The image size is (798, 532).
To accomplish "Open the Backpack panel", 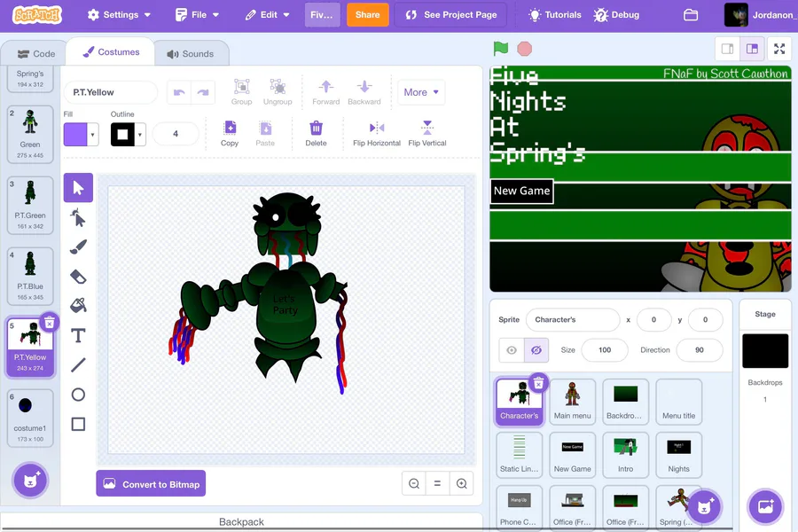I will 241,522.
